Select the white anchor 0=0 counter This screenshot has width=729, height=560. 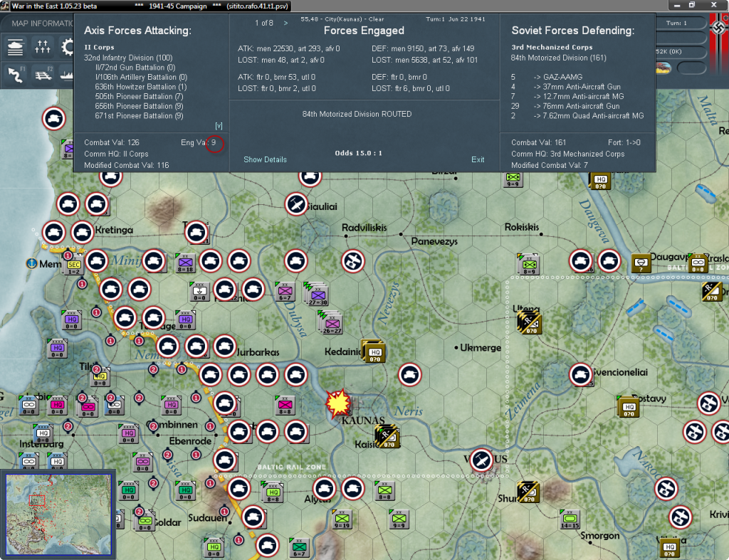tap(199, 292)
